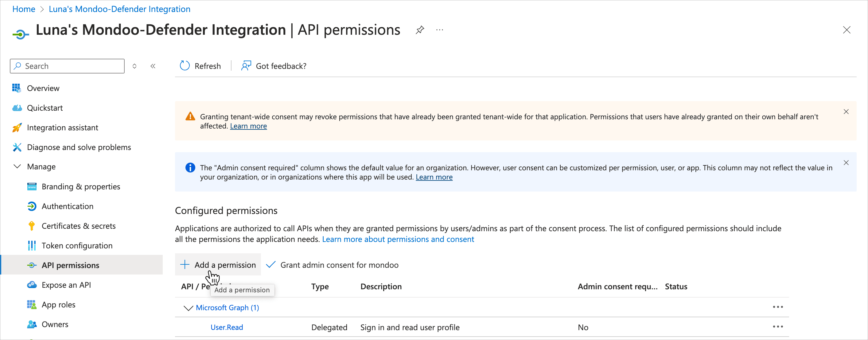Open the Quickstart page

pyautogui.click(x=45, y=108)
